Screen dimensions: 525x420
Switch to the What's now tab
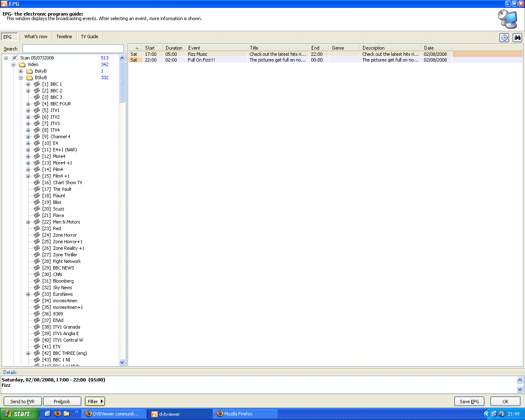point(36,37)
